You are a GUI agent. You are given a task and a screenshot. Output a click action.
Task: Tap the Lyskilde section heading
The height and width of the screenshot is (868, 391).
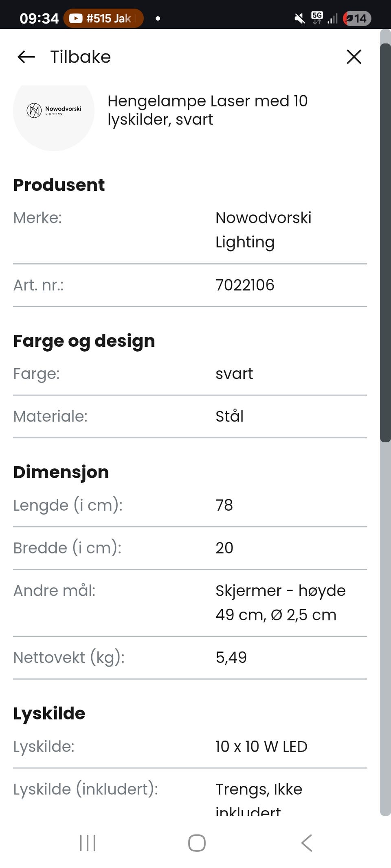coord(49,713)
